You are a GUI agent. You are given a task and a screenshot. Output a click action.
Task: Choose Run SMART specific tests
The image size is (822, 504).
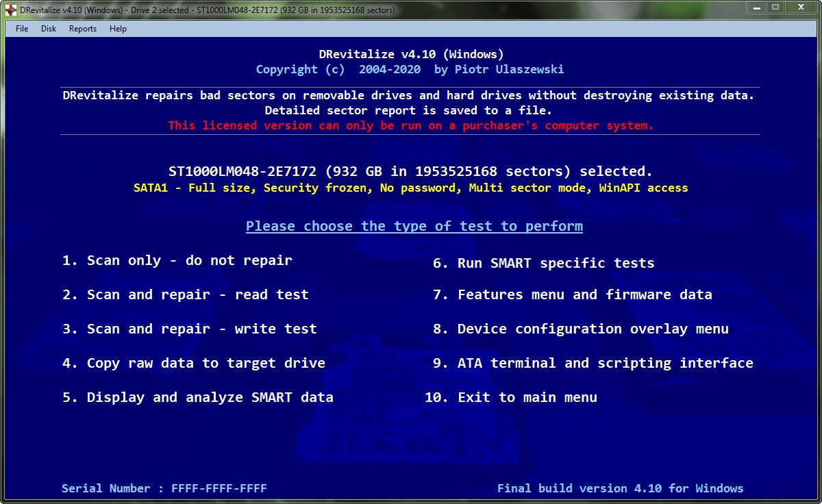[x=544, y=264]
